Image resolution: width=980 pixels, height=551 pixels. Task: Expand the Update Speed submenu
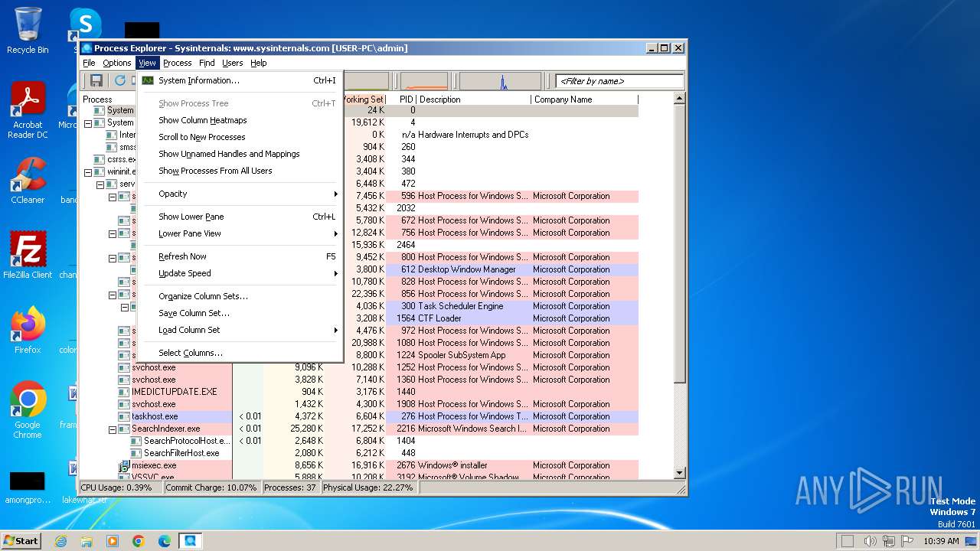pyautogui.click(x=240, y=273)
